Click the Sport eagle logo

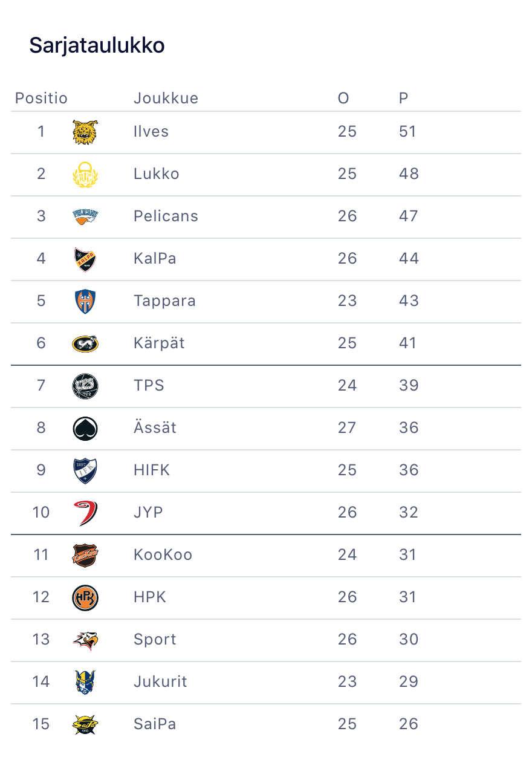[x=85, y=640]
